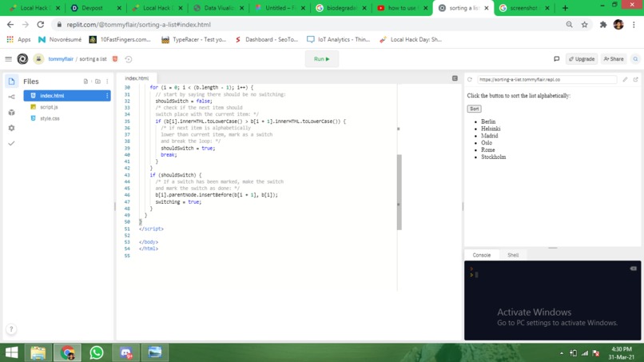This screenshot has width=644, height=362.
Task: Switch to the Shell tab
Action: (513, 255)
